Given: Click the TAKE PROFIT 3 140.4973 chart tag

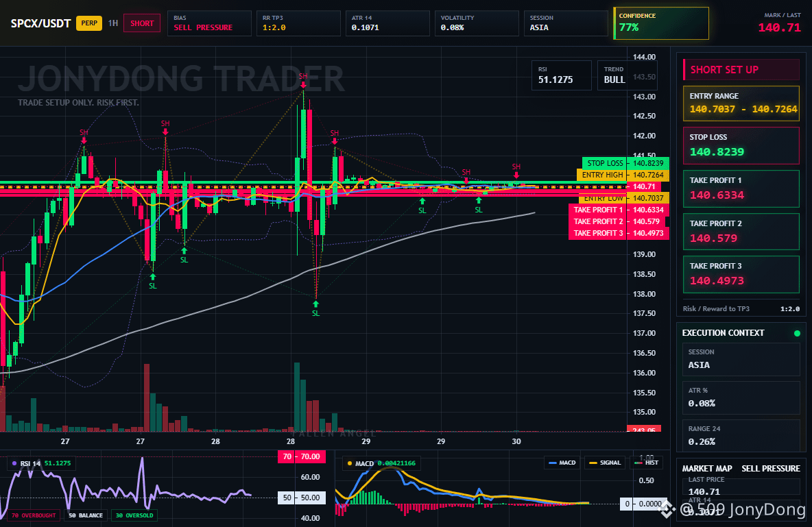Looking at the screenshot, I should [x=619, y=234].
